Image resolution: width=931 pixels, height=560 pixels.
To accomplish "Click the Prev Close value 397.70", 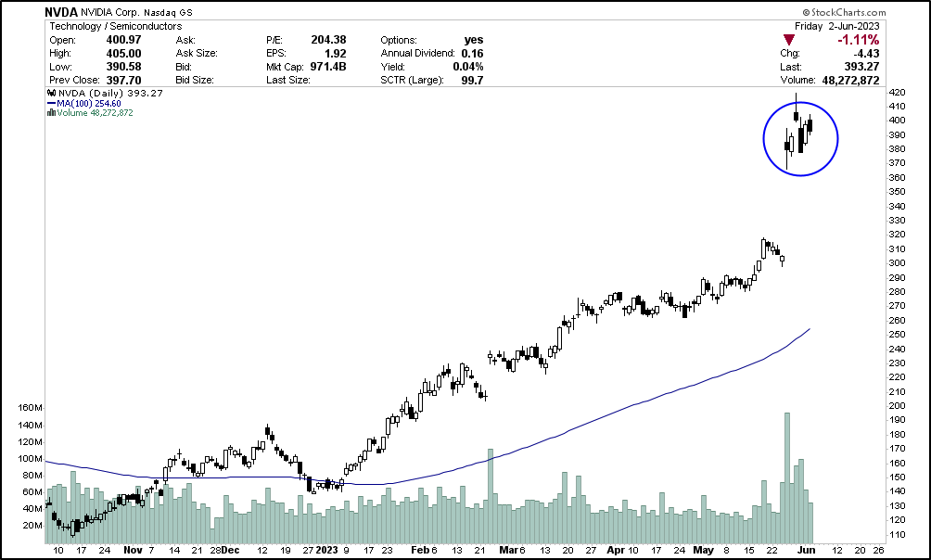I will (x=123, y=80).
